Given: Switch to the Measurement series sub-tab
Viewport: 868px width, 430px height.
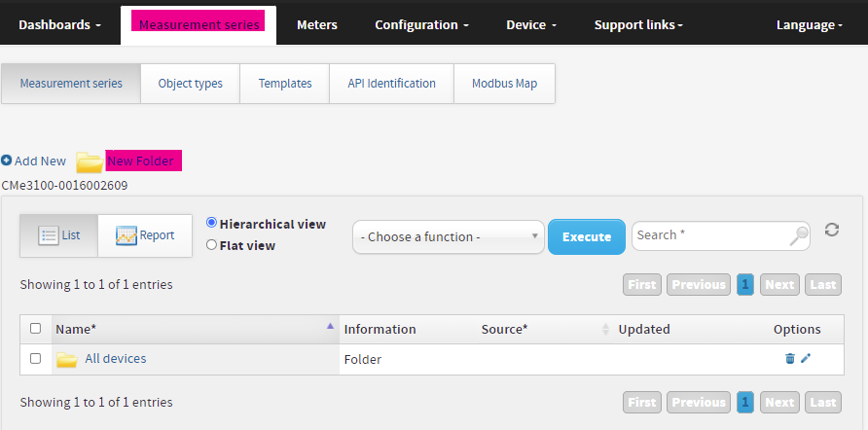Looking at the screenshot, I should tap(71, 84).
